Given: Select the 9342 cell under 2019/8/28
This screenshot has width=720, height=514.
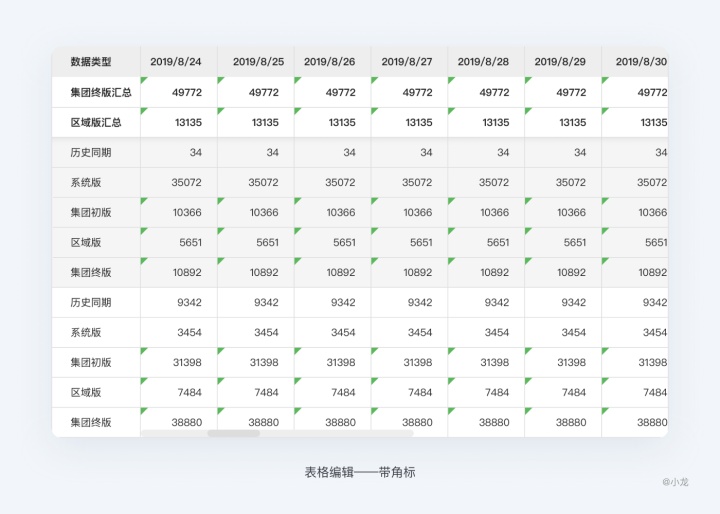Looking at the screenshot, I should click(x=486, y=302).
